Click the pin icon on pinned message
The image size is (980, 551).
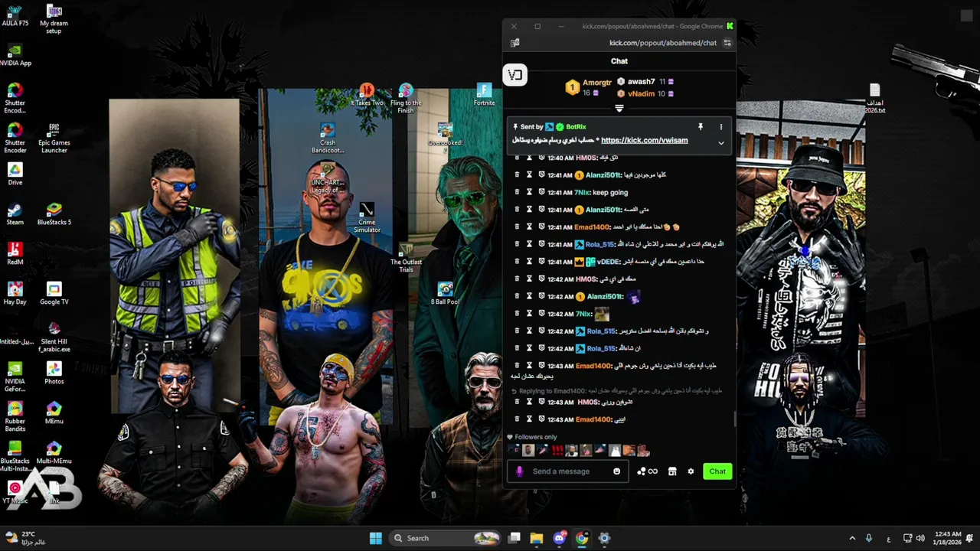(x=700, y=127)
